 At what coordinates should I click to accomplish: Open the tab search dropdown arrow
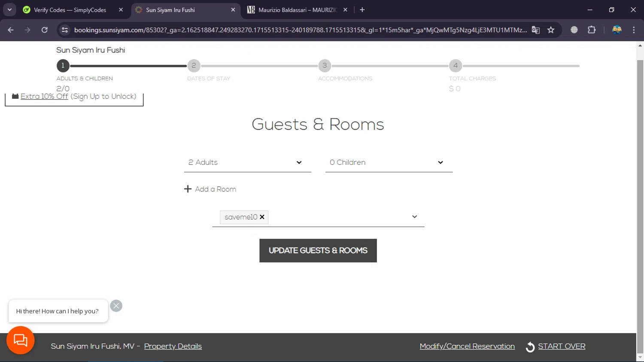(9, 10)
